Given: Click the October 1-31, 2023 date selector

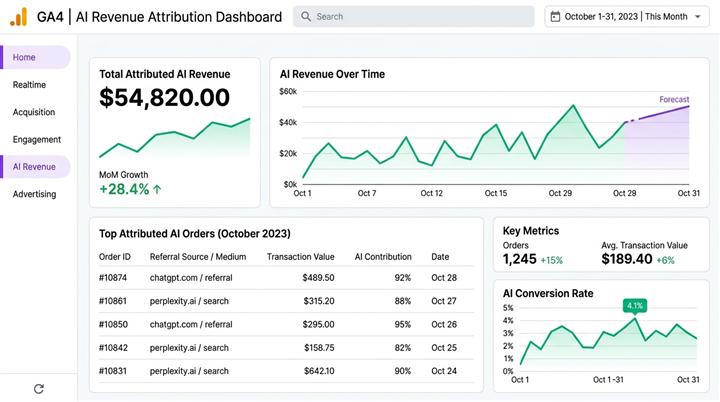Looking at the screenshot, I should [x=627, y=17].
